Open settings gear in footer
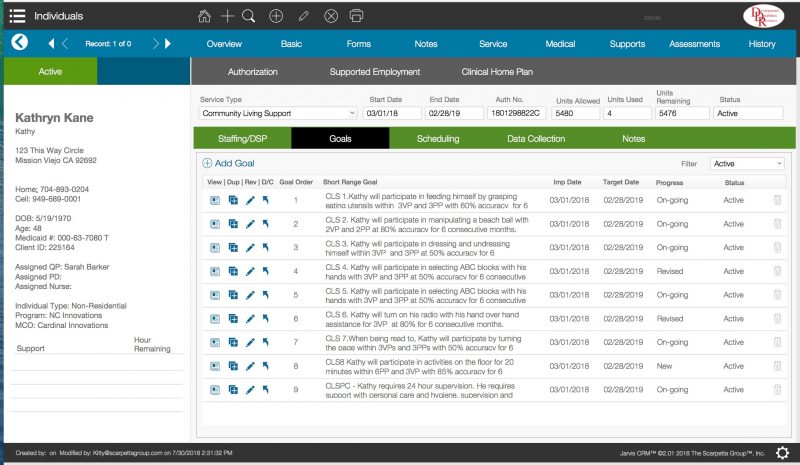This screenshot has height=465, width=800. pyautogui.click(x=783, y=453)
